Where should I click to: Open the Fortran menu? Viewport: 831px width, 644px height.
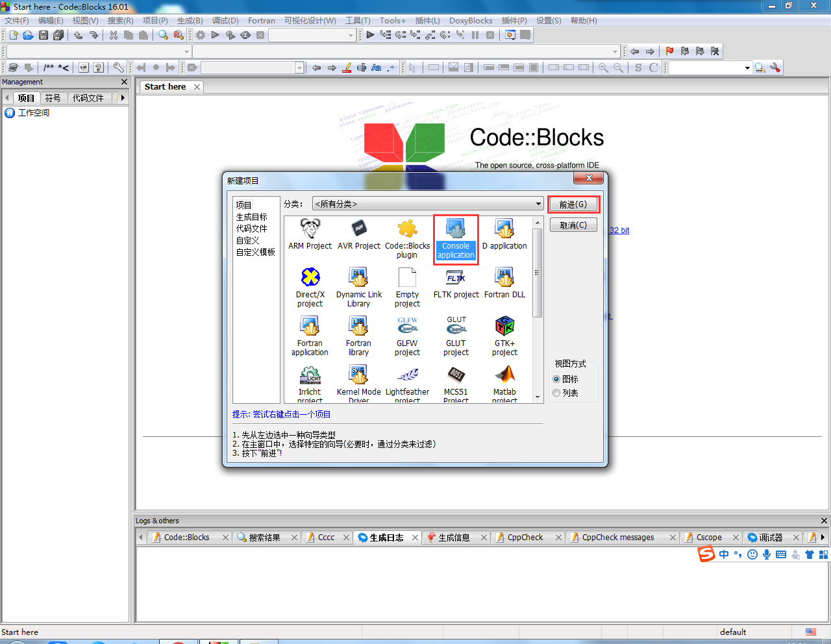pyautogui.click(x=262, y=21)
